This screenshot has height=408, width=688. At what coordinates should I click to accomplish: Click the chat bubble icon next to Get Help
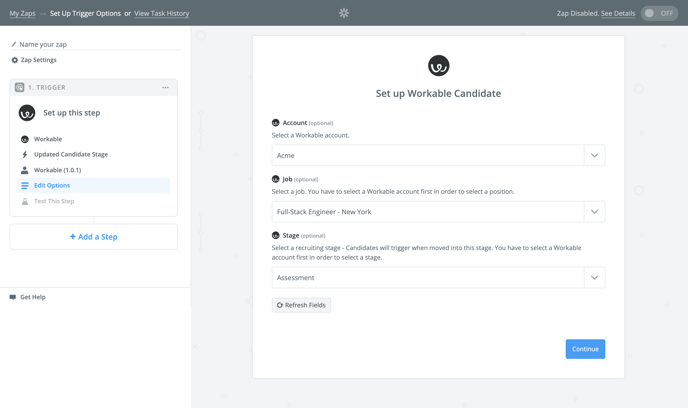pos(13,297)
